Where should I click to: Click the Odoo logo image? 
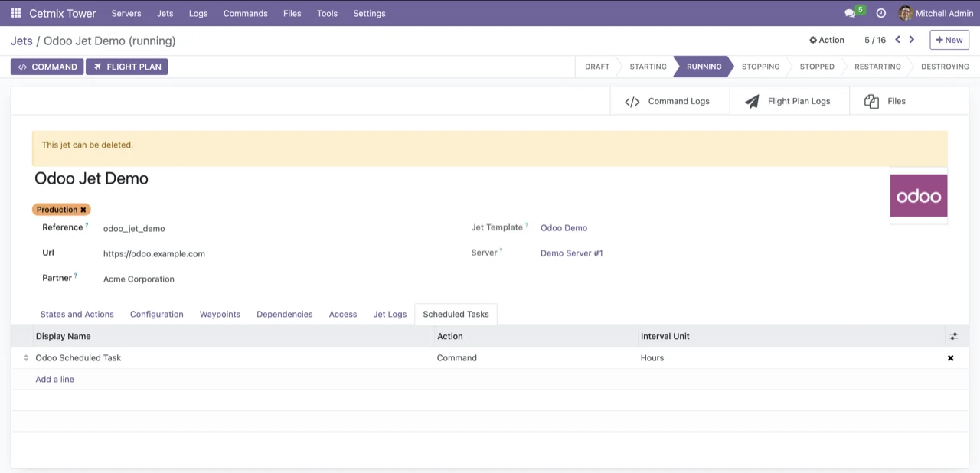coord(918,195)
